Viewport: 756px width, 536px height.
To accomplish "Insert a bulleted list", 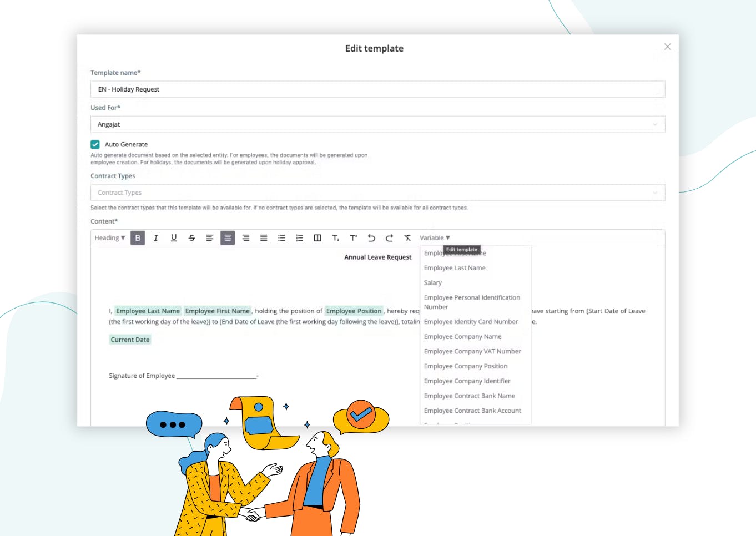I will point(281,237).
